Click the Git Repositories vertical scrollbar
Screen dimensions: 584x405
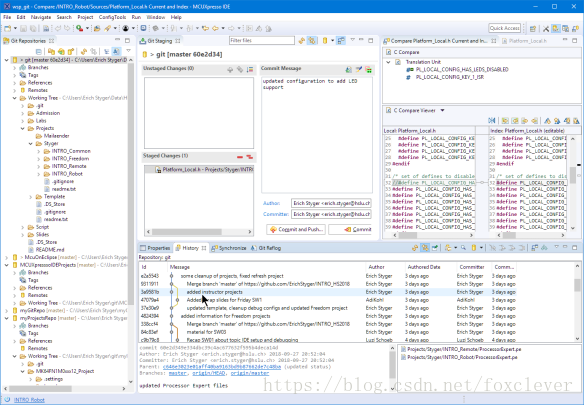[x=131, y=220]
